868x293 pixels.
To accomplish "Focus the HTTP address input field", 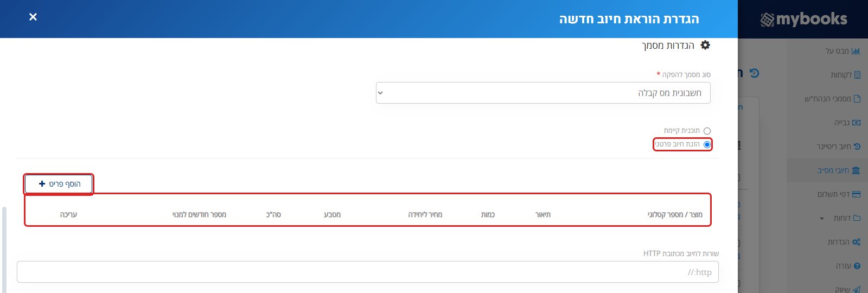I will click(x=368, y=272).
